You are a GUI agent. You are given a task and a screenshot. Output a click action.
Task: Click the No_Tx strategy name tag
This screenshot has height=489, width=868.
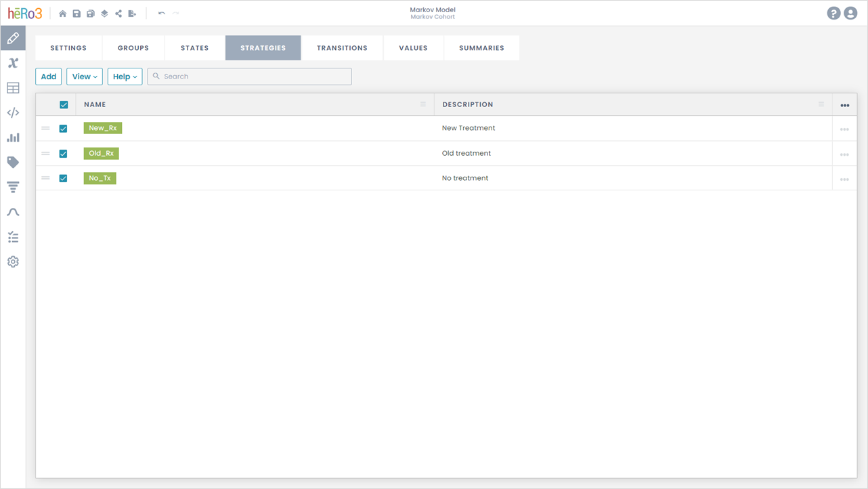pos(100,178)
